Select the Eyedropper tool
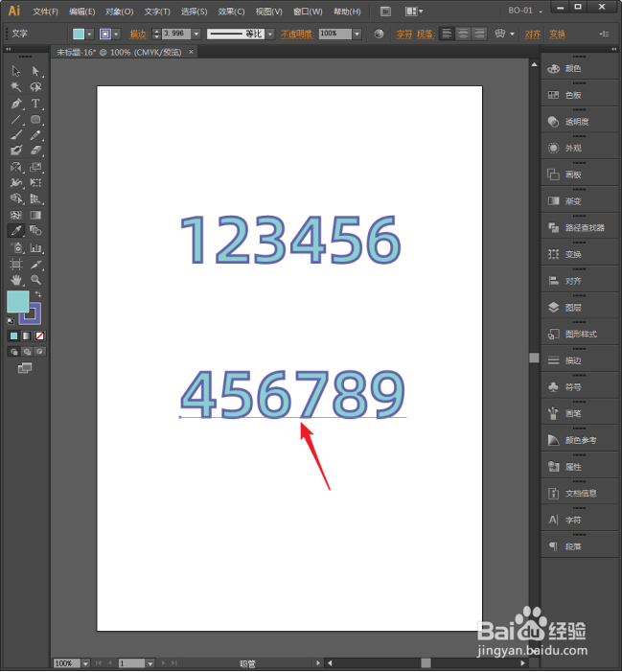The image size is (622, 672). [x=16, y=231]
